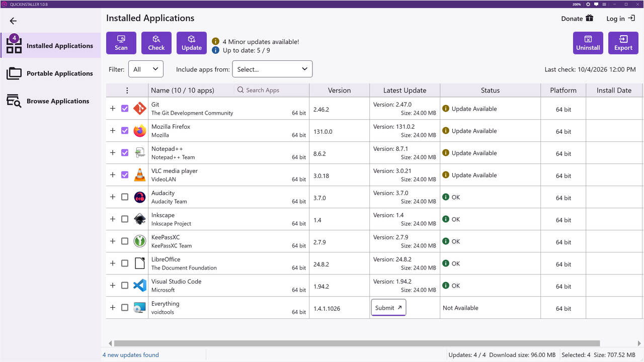This screenshot has width=644, height=362.
Task: Click the Visual Studio Code icon
Action: (140, 286)
